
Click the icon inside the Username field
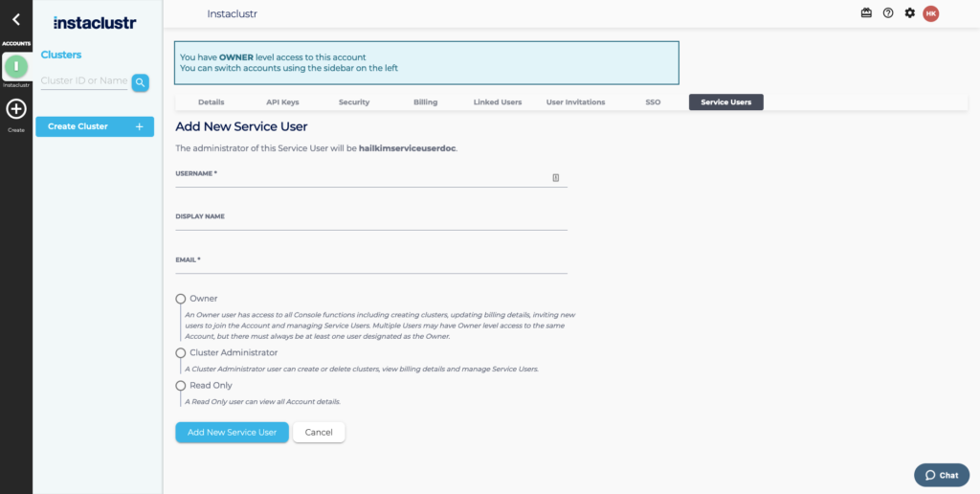point(556,177)
